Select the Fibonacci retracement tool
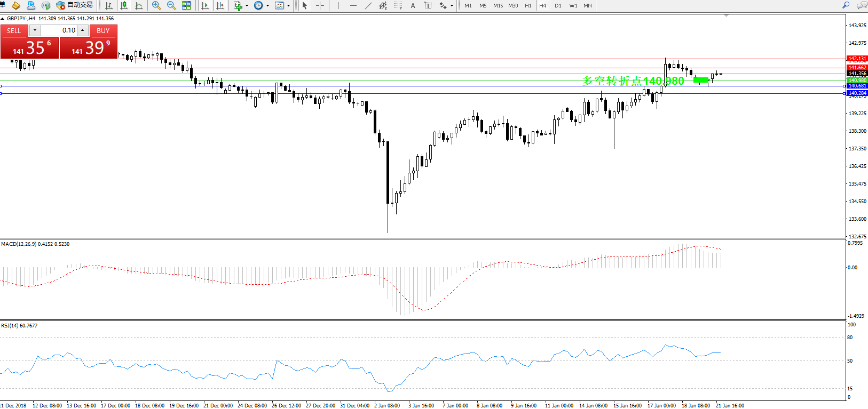 click(398, 5)
